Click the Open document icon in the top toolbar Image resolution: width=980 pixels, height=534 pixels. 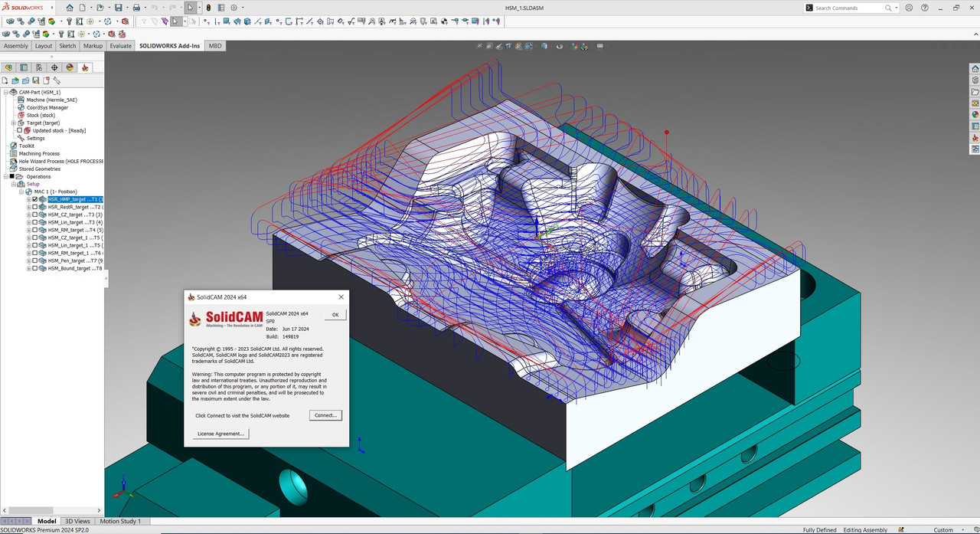pos(100,8)
